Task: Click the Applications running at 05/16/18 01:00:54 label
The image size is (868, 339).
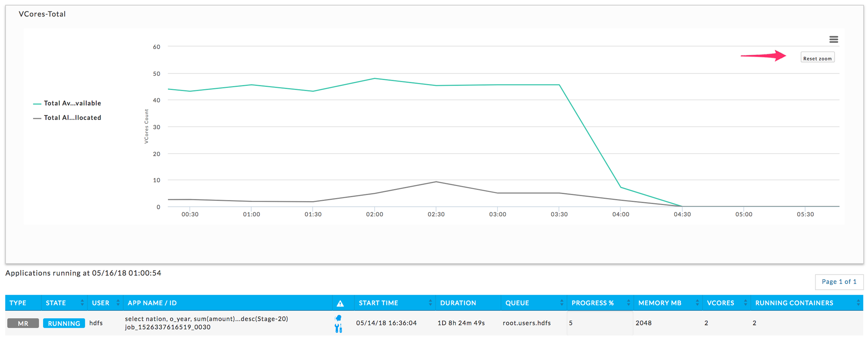Action: click(83, 273)
